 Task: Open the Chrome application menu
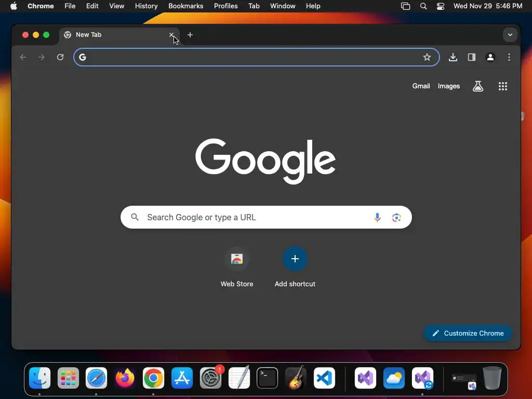(x=41, y=6)
